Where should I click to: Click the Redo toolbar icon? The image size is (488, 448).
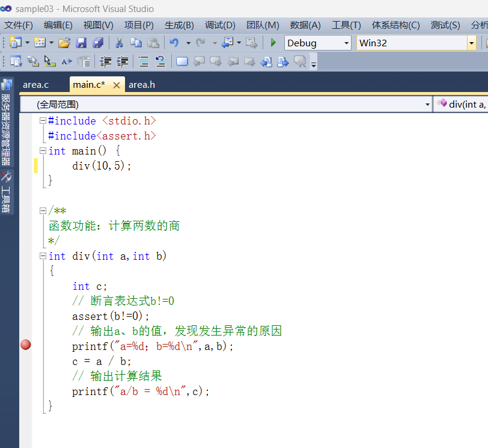(x=201, y=43)
